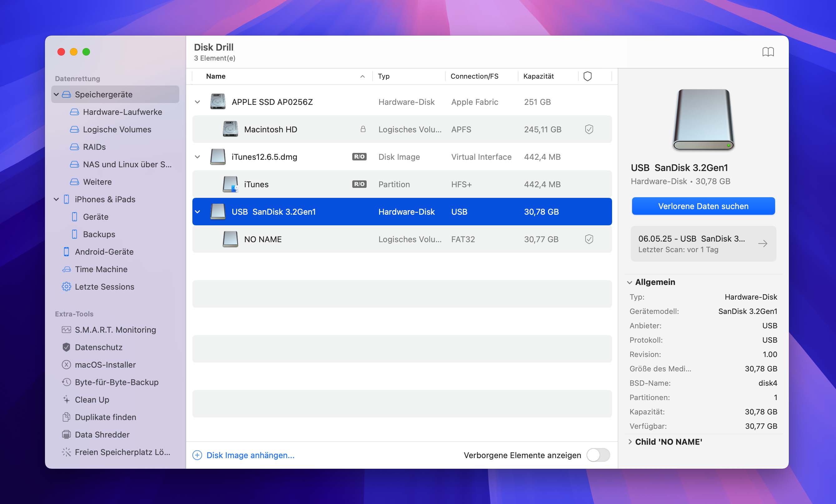Click Verlorene Daten suchen button
The image size is (836, 504).
(x=703, y=206)
